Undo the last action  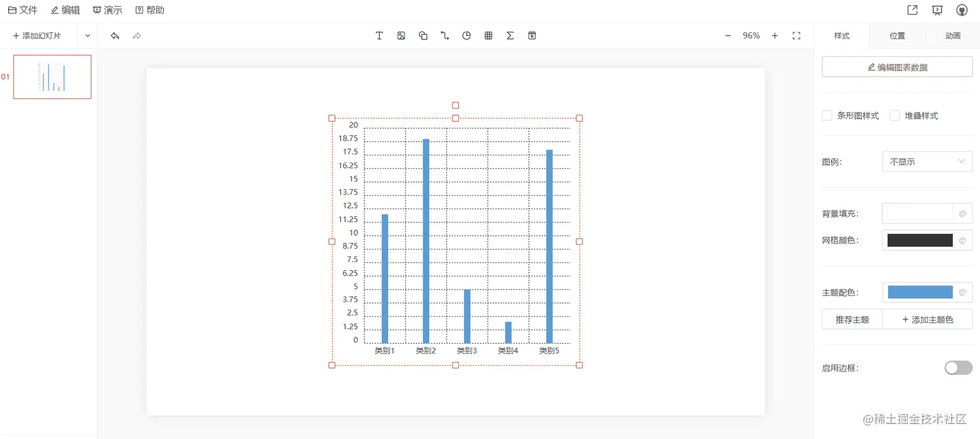click(115, 36)
